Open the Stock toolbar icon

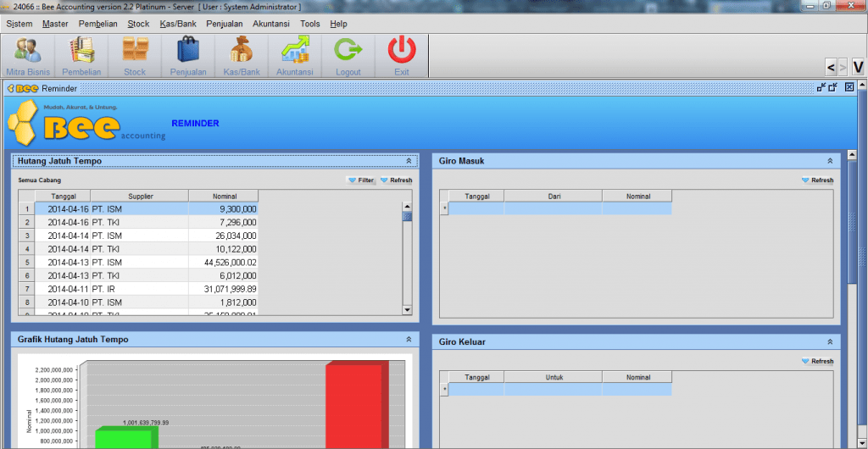[x=135, y=56]
